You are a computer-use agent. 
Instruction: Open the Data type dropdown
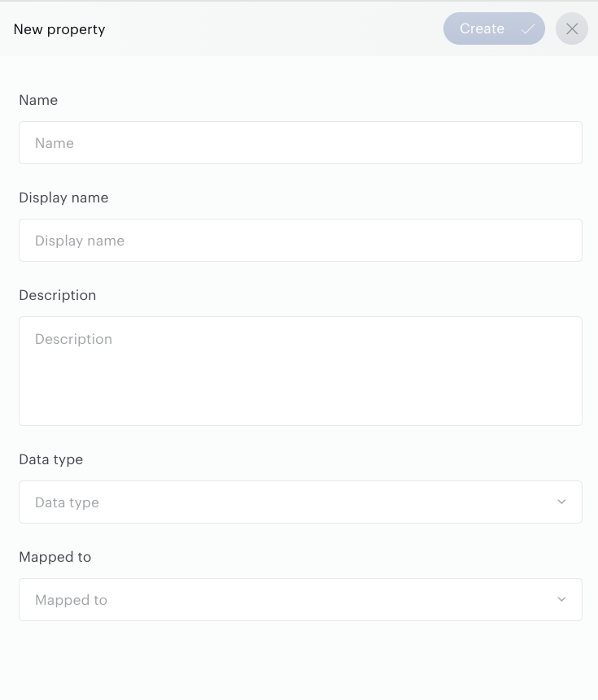pos(300,502)
